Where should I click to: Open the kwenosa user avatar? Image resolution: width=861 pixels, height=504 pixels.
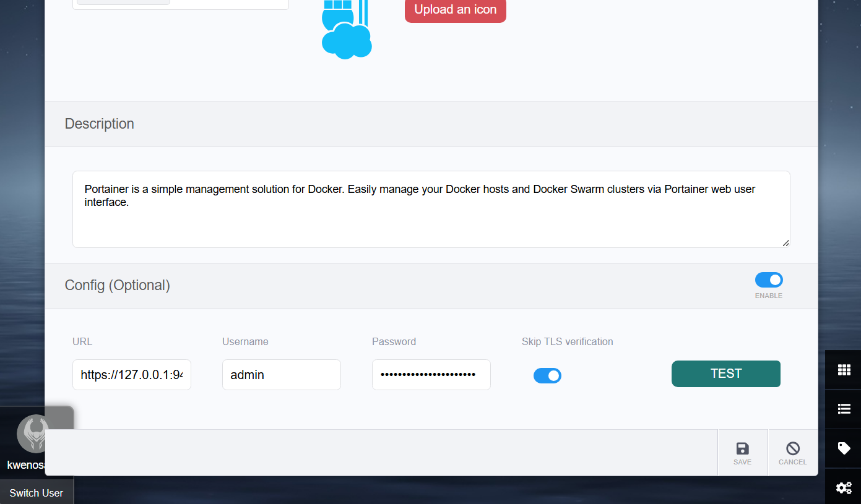[34, 434]
